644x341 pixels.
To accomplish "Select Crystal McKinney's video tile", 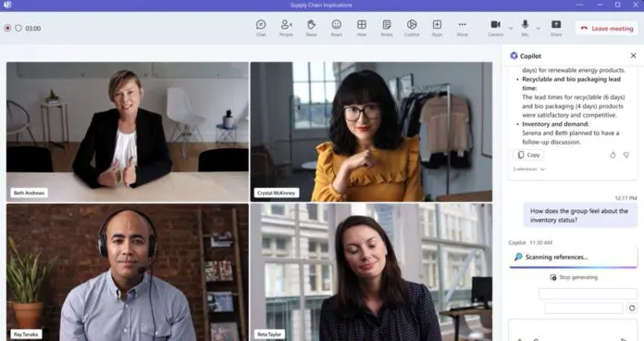I will pyautogui.click(x=371, y=132).
